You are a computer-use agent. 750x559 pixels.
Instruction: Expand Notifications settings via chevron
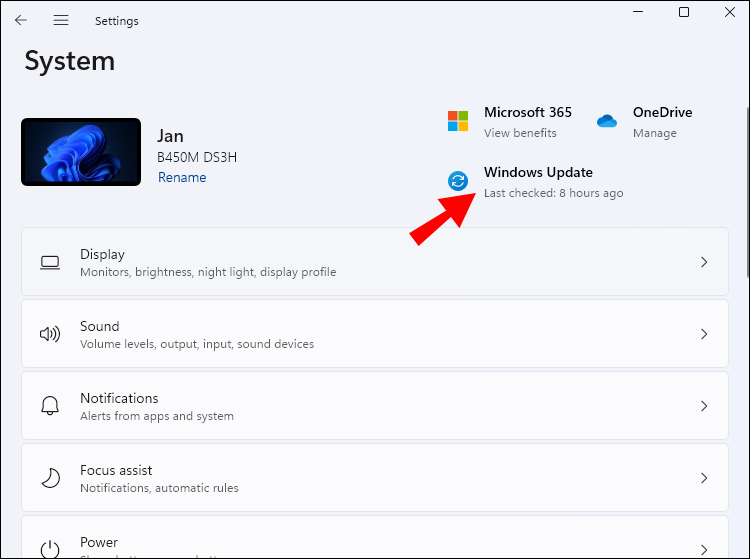pos(704,406)
